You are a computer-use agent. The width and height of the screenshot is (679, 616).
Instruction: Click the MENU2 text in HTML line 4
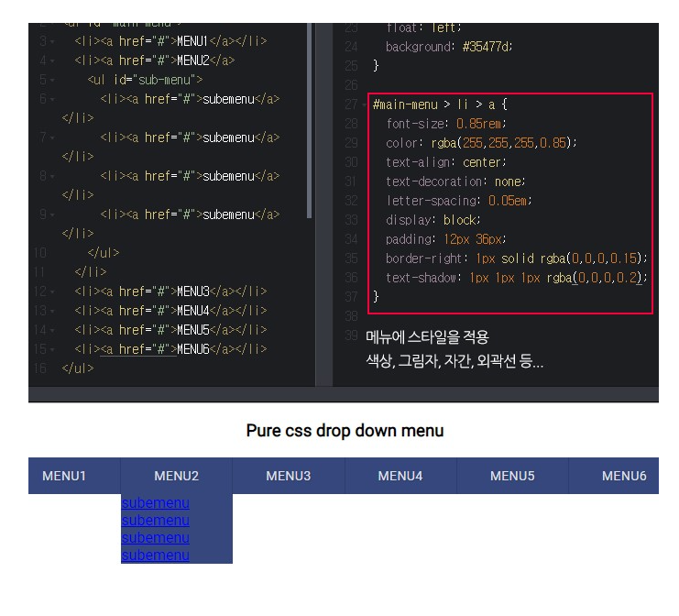pyautogui.click(x=193, y=60)
